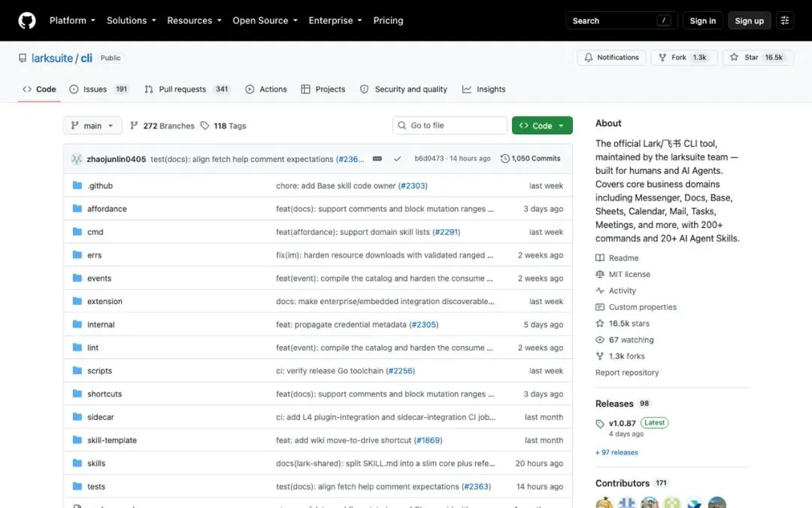This screenshot has width=812, height=508.
Task: Expand the Platform menu
Action: tap(72, 21)
